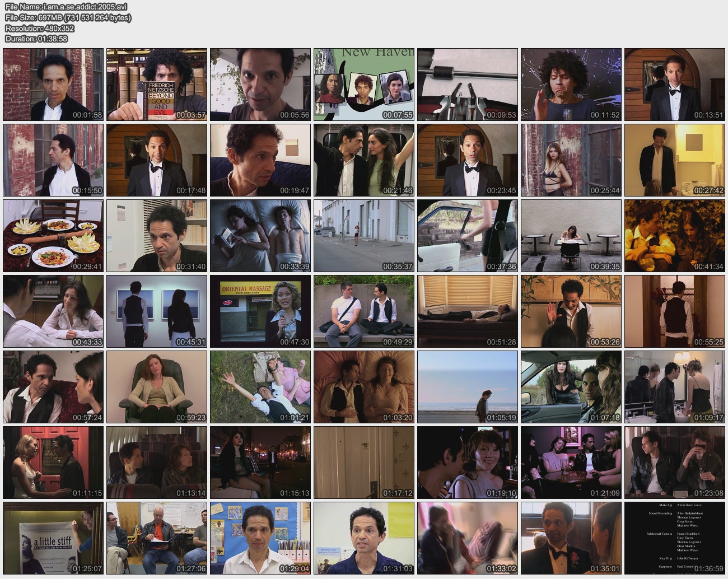
Task: Click the File Name text in header
Action: (66, 7)
